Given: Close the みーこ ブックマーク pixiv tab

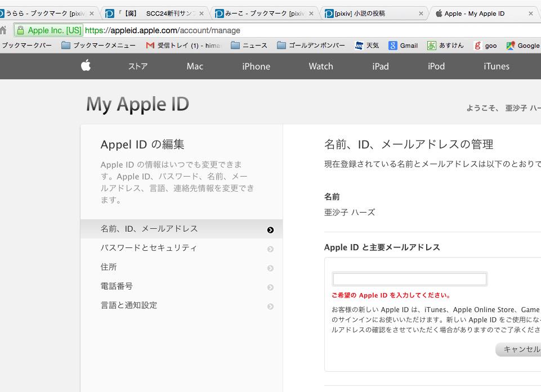Looking at the screenshot, I should (311, 13).
